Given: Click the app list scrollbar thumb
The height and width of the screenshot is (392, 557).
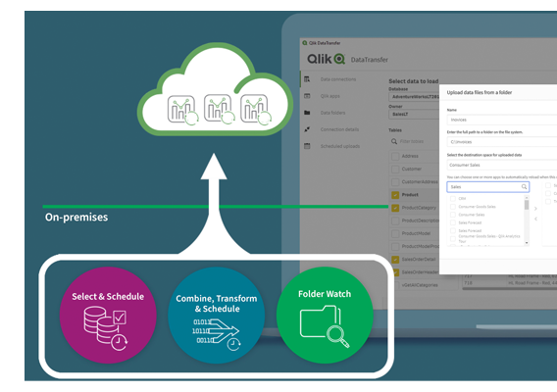Looking at the screenshot, I should (x=527, y=205).
